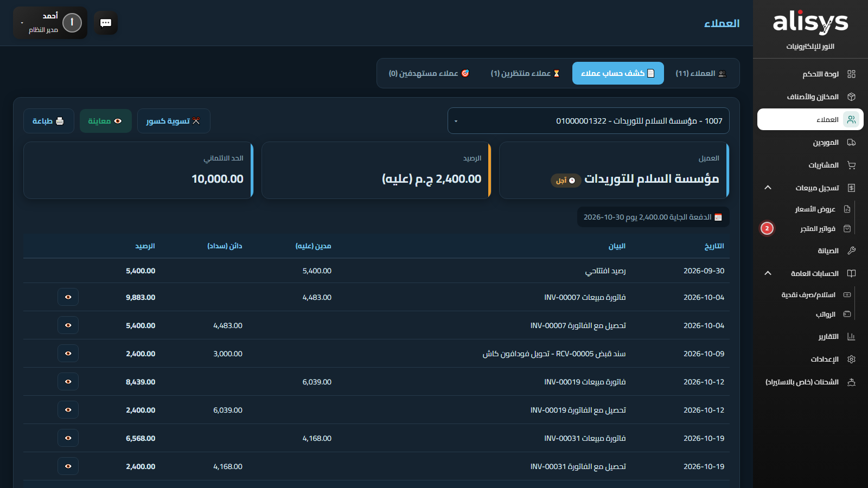
Task: Collapse تسجيل مبيعات sidebar group
Action: [810, 188]
